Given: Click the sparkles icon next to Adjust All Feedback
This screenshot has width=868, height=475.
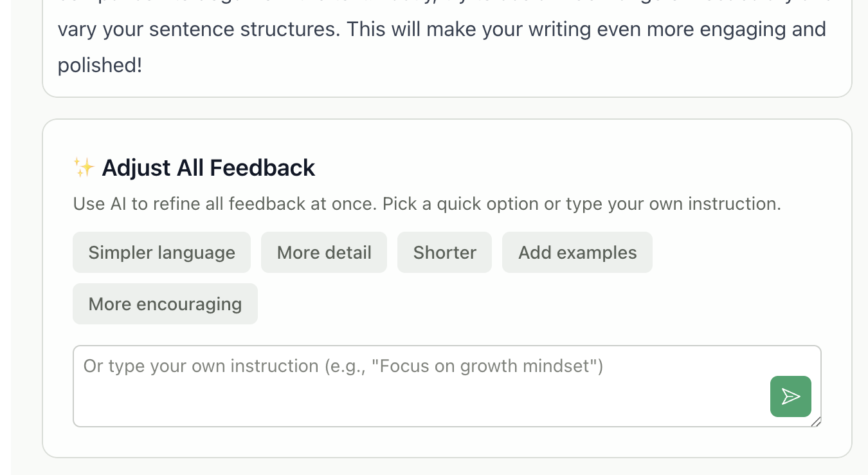Looking at the screenshot, I should tap(82, 167).
